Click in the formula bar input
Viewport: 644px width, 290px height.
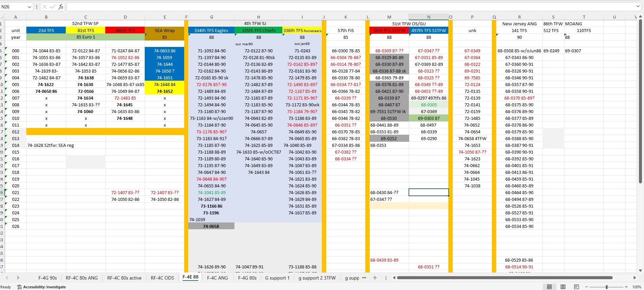351,7
